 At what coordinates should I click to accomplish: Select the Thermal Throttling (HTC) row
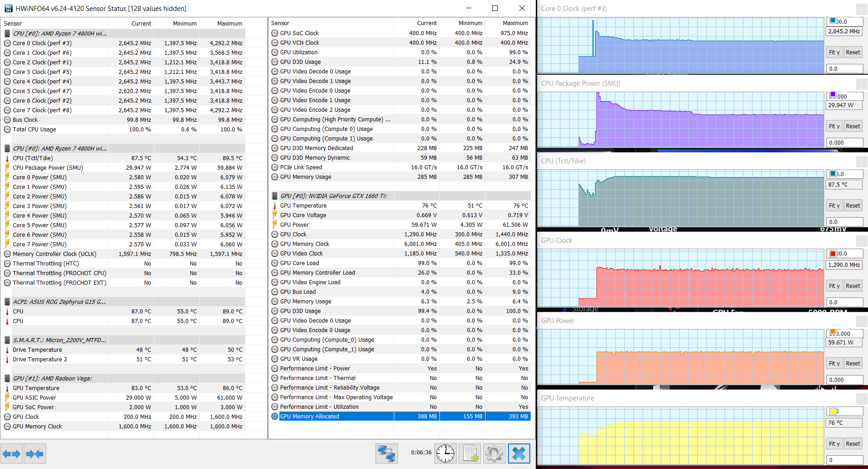(123, 264)
